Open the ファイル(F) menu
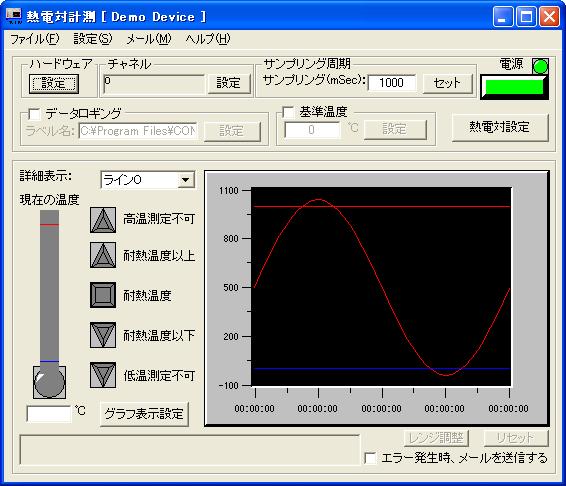Viewport: 566px width, 486px height. (x=35, y=39)
